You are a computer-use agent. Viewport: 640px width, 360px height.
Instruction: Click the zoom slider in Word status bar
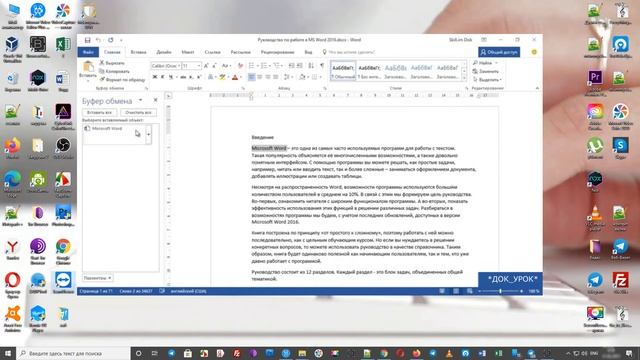(x=500, y=291)
